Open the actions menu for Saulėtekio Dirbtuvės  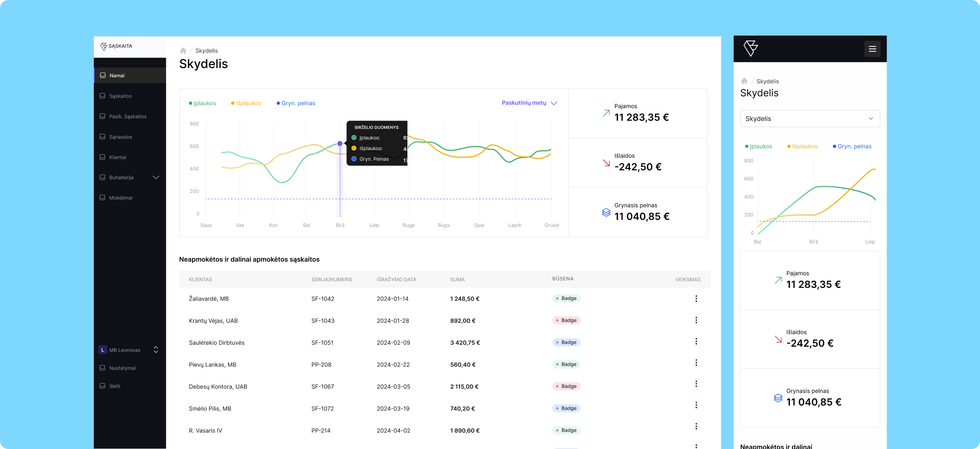pos(696,341)
